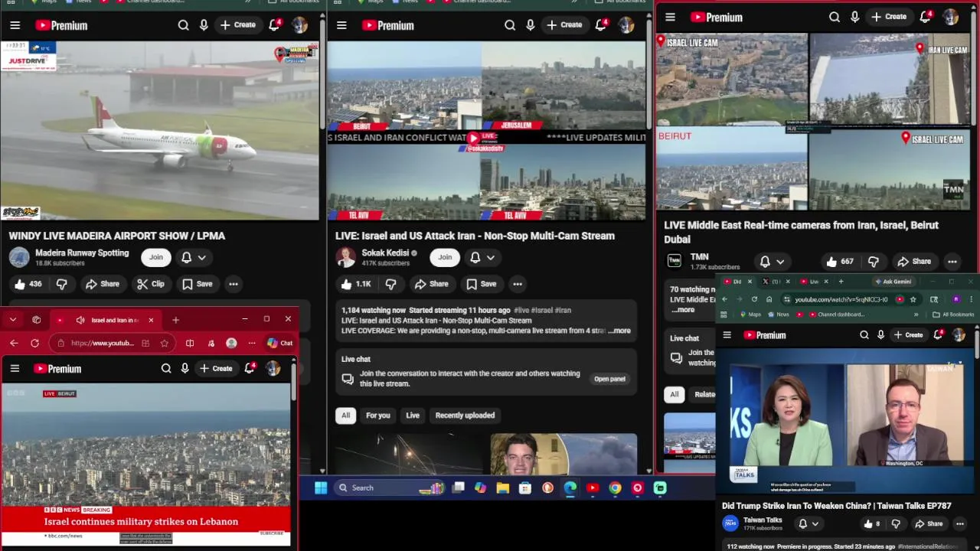
Task: Expand TMN video description with ...more
Action: (x=682, y=310)
